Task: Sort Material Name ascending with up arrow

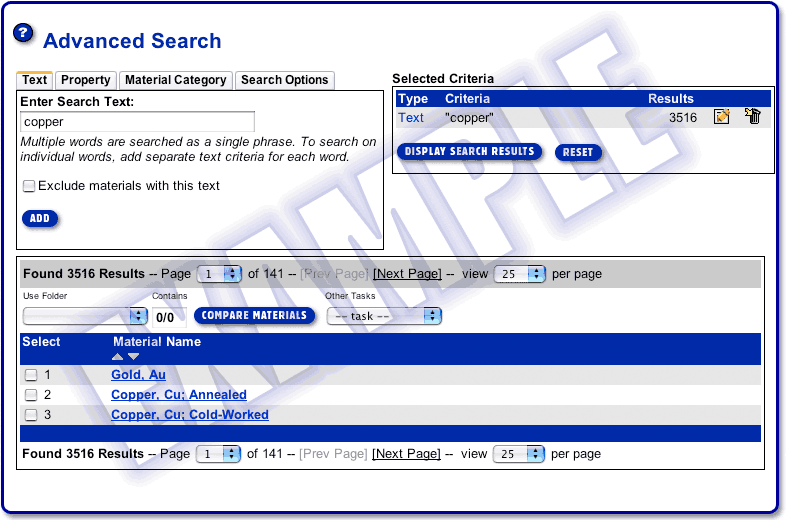Action: pyautogui.click(x=118, y=357)
